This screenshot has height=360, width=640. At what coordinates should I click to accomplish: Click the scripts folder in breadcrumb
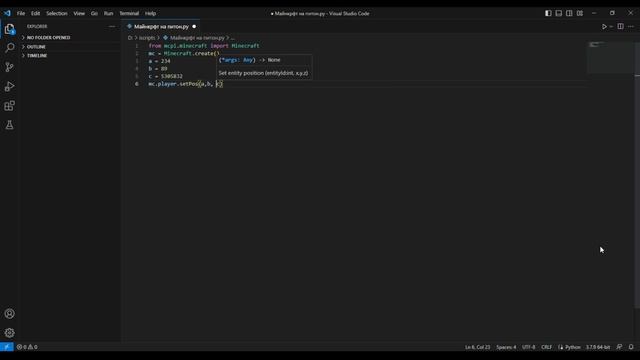point(147,38)
